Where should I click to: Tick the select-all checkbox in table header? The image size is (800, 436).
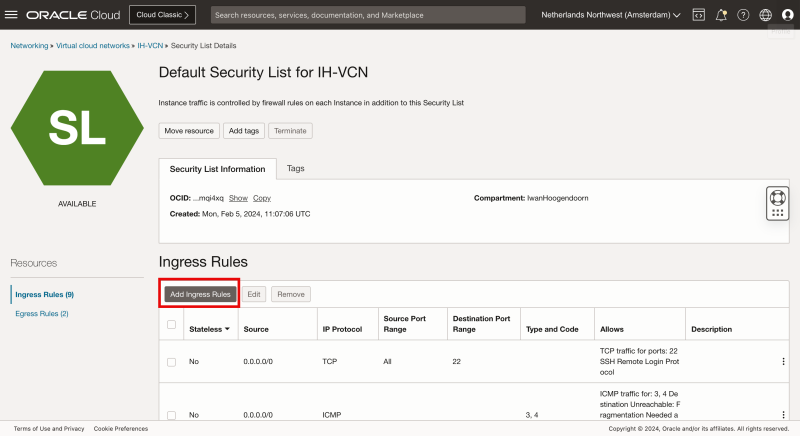[171, 324]
